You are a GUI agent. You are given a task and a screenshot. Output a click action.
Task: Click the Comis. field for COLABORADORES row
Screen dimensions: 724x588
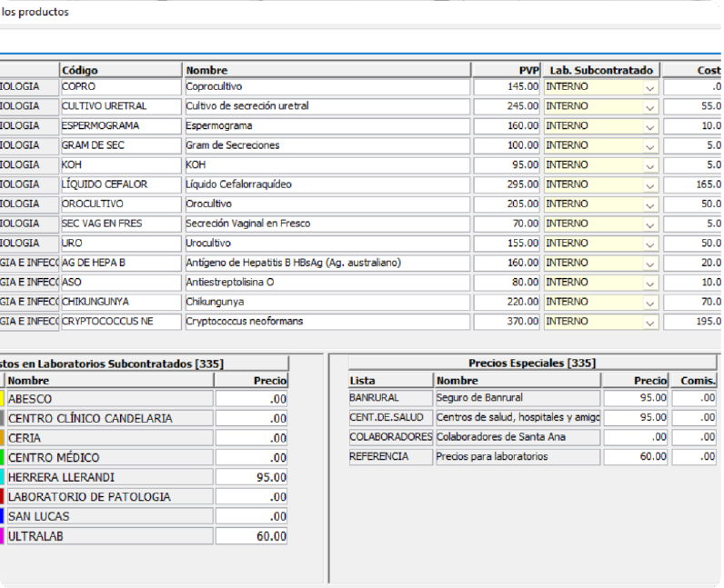(696, 437)
